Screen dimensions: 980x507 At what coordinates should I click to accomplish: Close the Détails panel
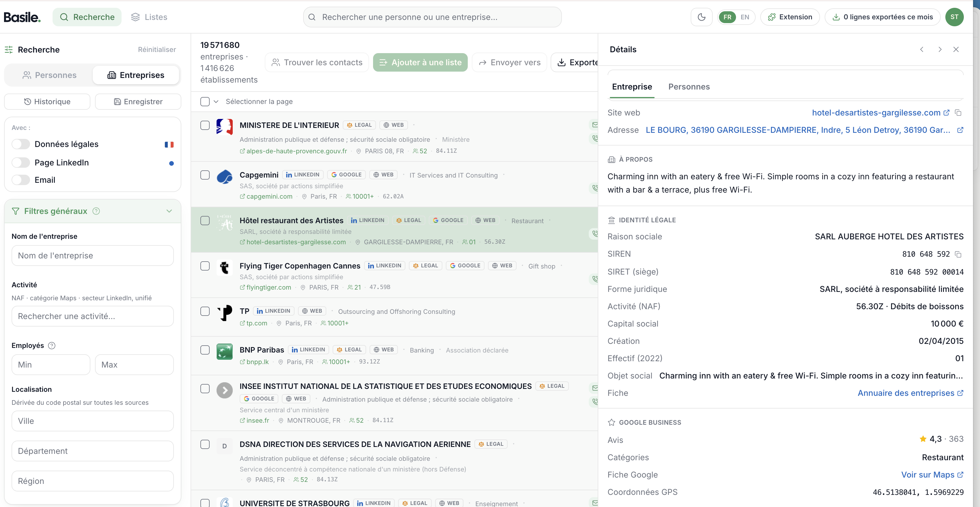point(956,49)
